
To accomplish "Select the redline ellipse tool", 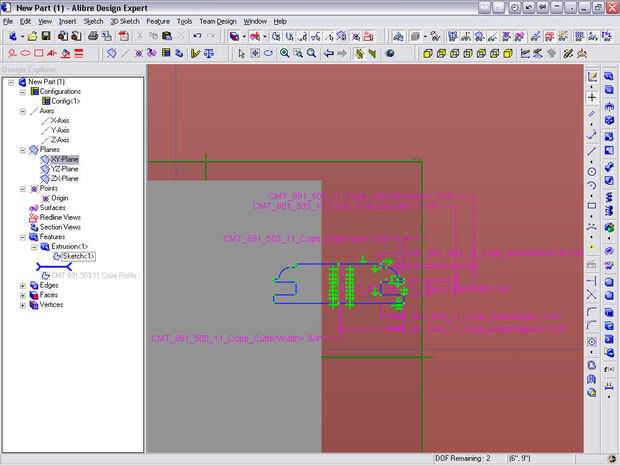I will point(25,53).
